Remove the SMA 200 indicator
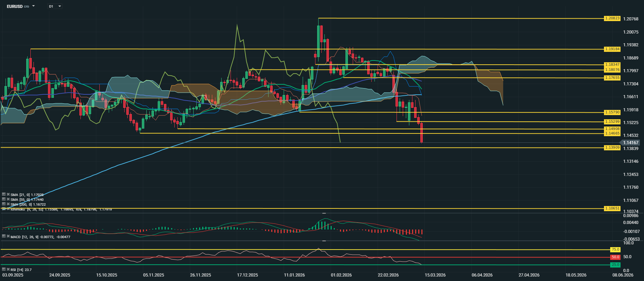The width and height of the screenshot is (644, 281). pos(8,204)
